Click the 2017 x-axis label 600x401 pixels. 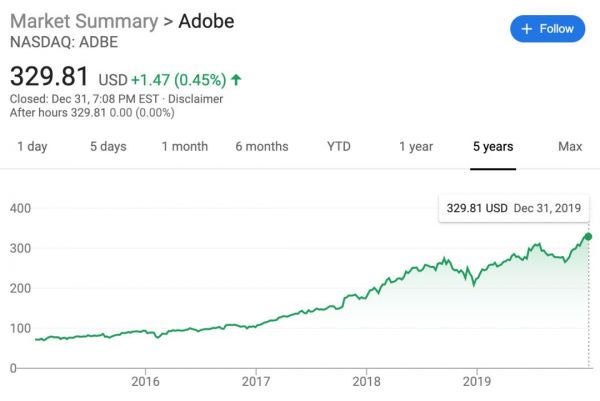[x=257, y=381]
